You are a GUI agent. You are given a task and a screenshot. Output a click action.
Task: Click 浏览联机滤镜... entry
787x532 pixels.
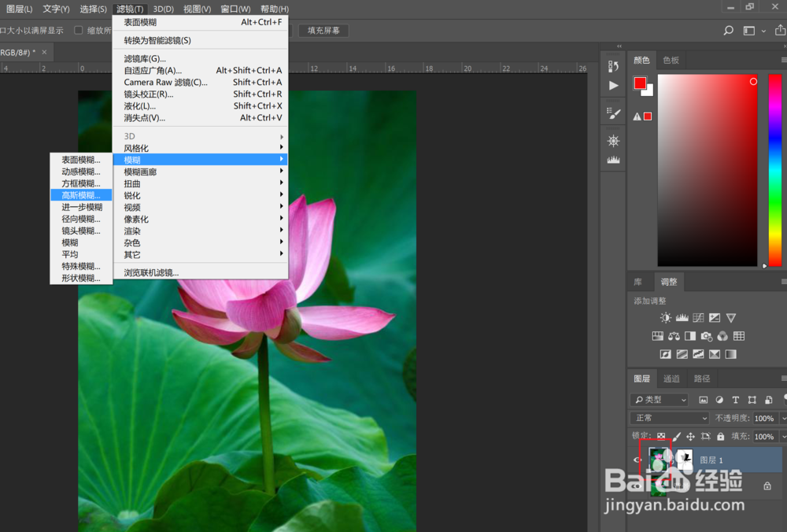[x=201, y=272]
